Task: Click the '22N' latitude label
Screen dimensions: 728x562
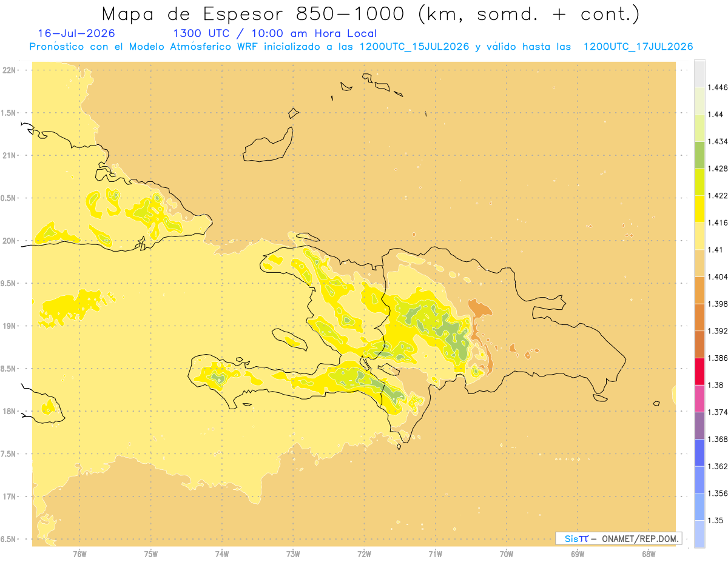Action: (10, 70)
